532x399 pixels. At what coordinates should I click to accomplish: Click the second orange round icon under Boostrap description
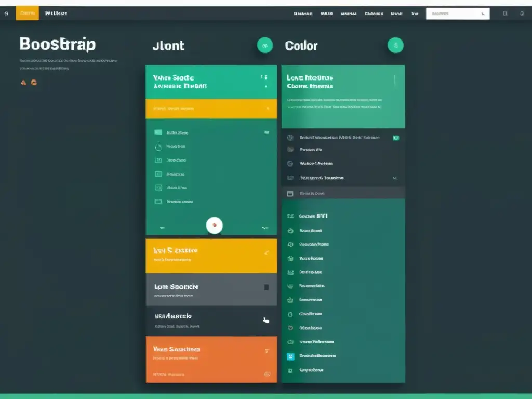click(x=34, y=82)
